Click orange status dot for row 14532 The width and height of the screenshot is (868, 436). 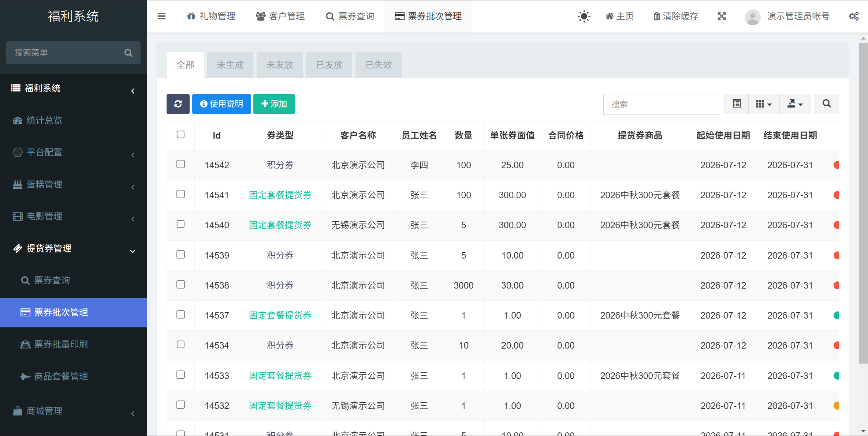[x=836, y=406]
